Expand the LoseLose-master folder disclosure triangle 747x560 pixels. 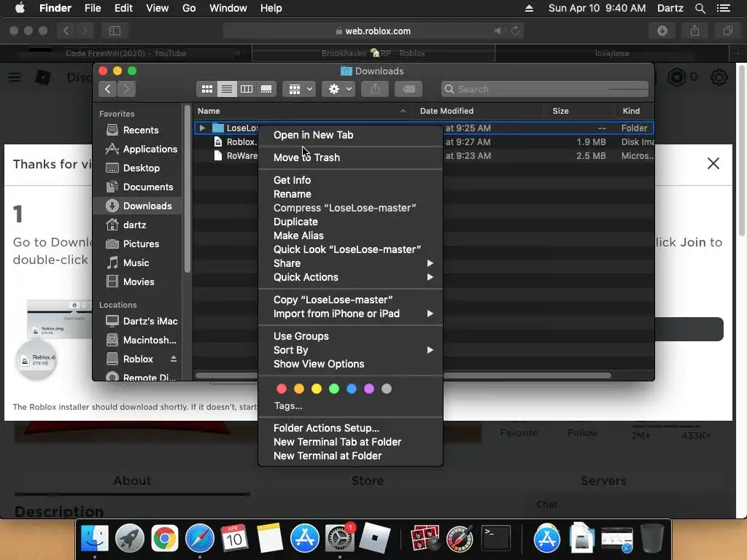[x=202, y=128]
